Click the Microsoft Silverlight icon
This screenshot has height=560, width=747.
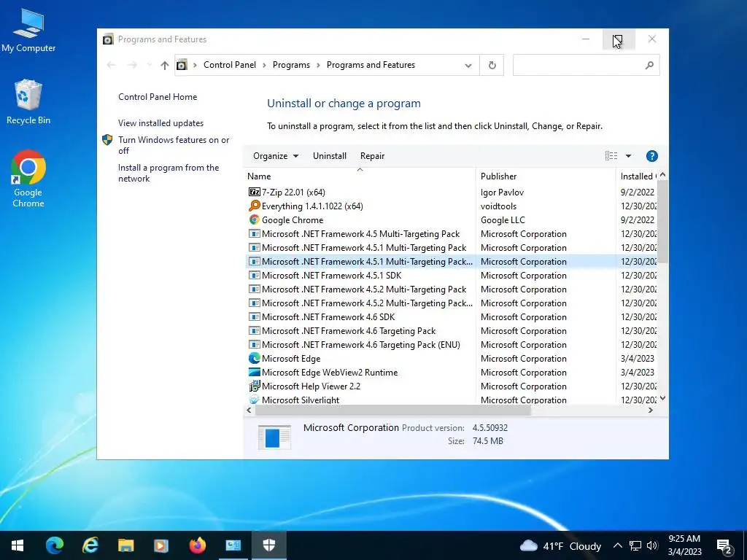[255, 400]
